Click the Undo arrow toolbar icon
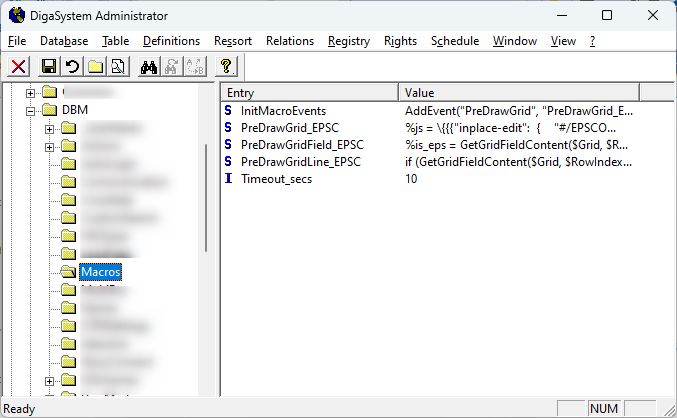Screen dimensions: 677x418 (x=71, y=67)
